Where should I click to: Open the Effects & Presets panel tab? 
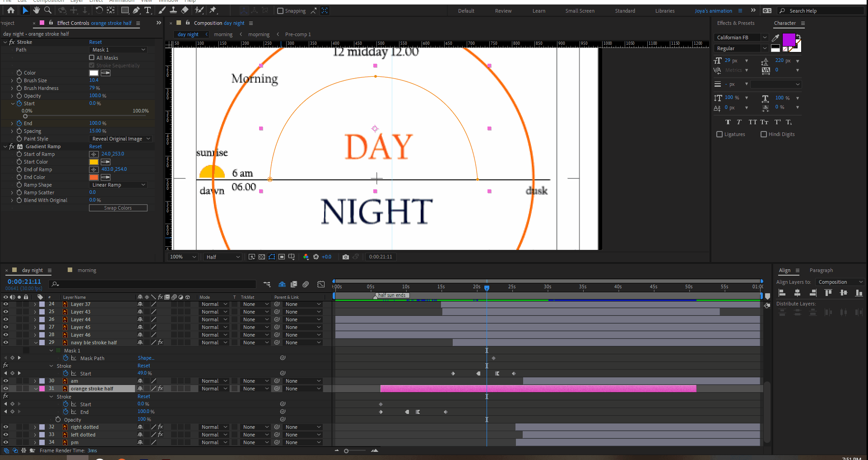(x=736, y=23)
